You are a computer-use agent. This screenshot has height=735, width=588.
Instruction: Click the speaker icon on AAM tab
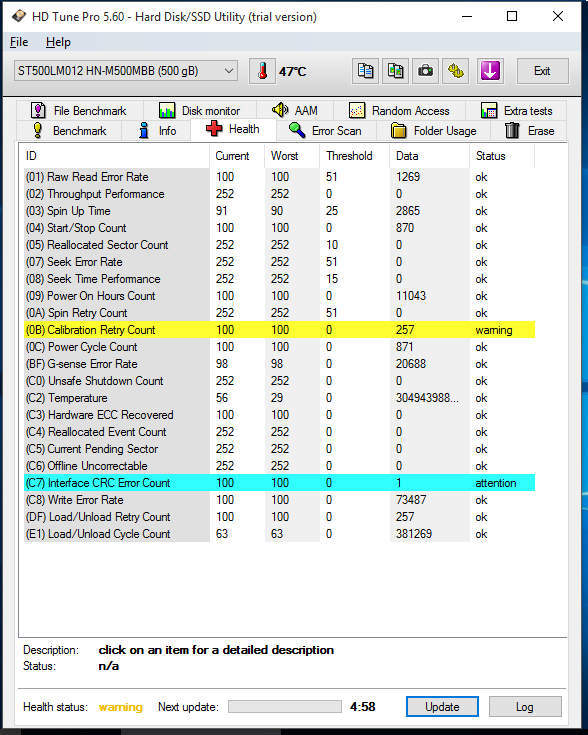[280, 110]
